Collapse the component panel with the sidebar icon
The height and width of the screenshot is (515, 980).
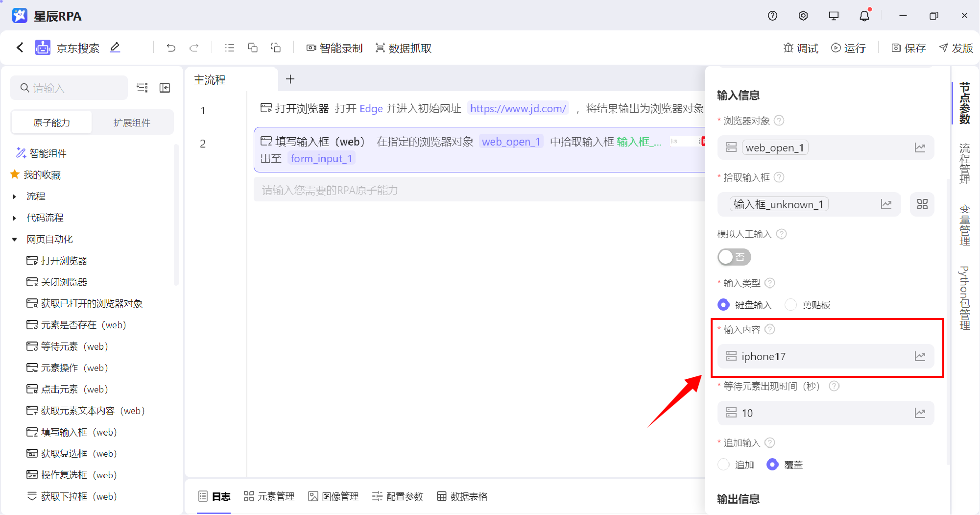click(x=165, y=88)
